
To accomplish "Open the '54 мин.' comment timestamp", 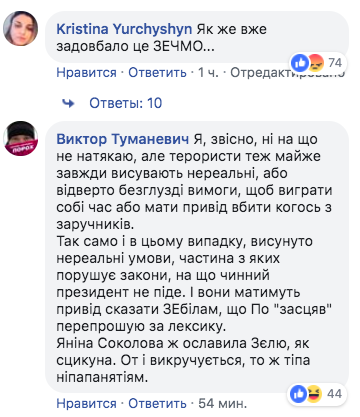I will 222,404.
